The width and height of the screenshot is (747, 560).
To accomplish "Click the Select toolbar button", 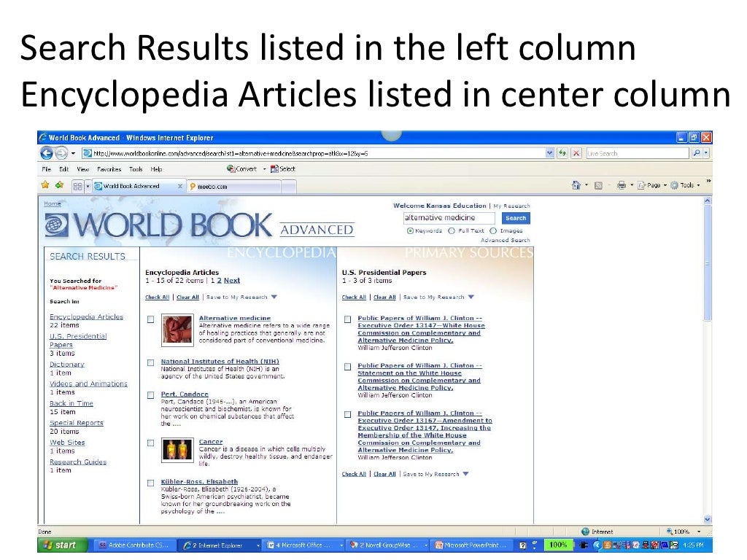I will (283, 168).
